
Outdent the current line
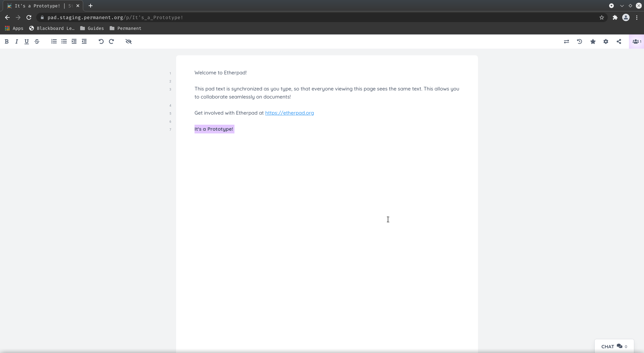pyautogui.click(x=84, y=42)
